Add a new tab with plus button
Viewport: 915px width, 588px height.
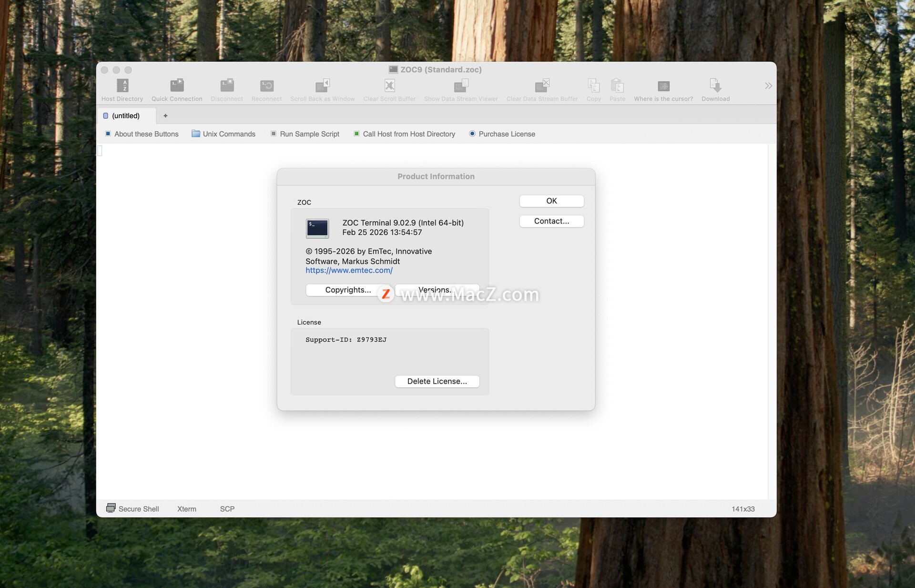point(165,116)
